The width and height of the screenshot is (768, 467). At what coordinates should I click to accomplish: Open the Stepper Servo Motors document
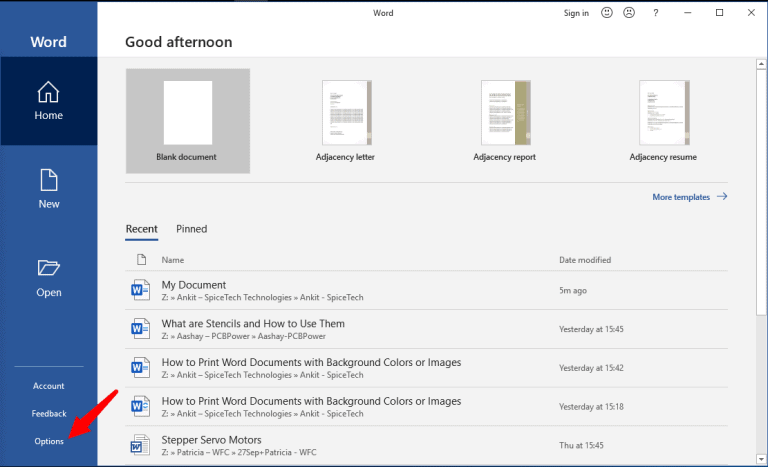click(x=426, y=445)
